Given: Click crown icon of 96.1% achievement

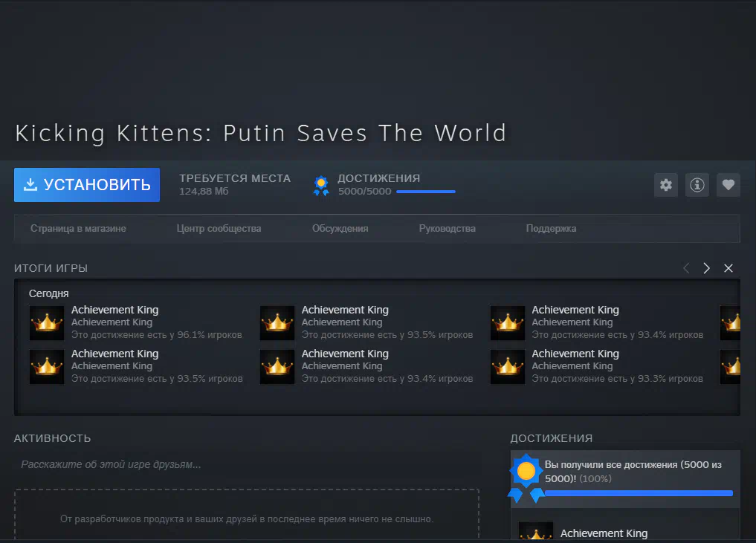Looking at the screenshot, I should (x=47, y=323).
